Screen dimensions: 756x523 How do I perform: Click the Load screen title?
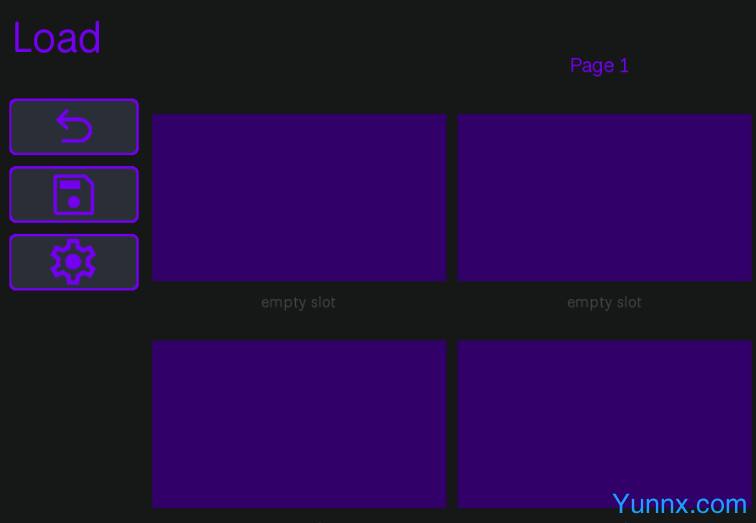pos(57,39)
